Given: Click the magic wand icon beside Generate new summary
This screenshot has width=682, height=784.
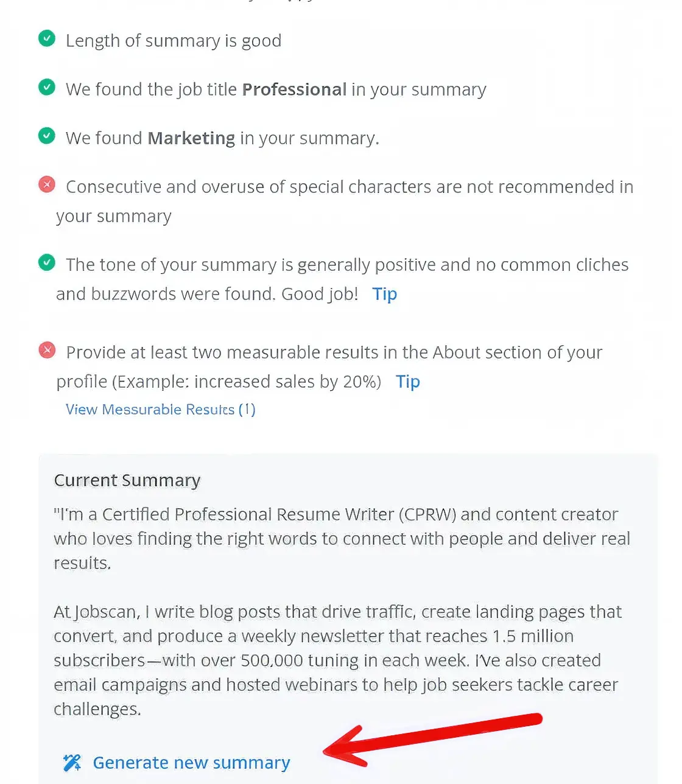Looking at the screenshot, I should point(72,761).
